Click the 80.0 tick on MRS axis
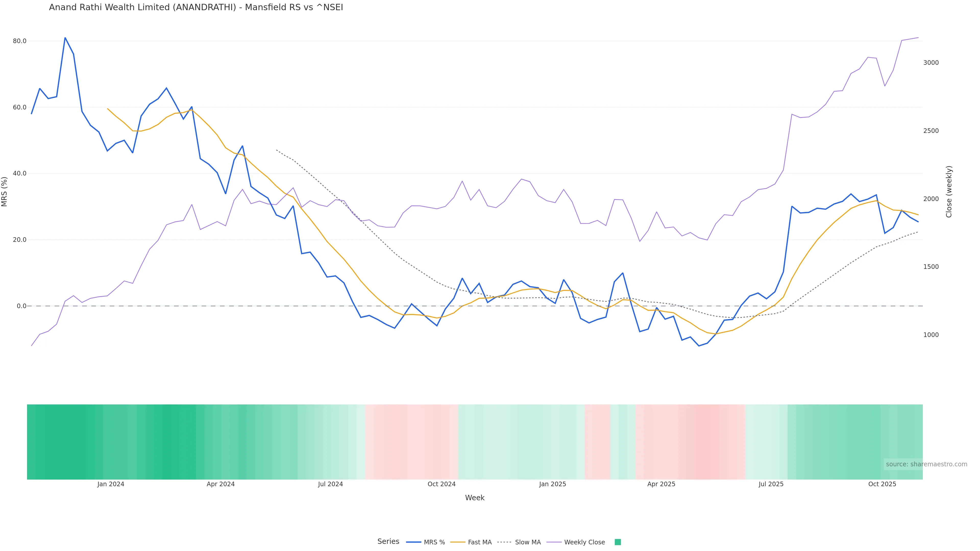This screenshot has width=980, height=551. tap(19, 41)
